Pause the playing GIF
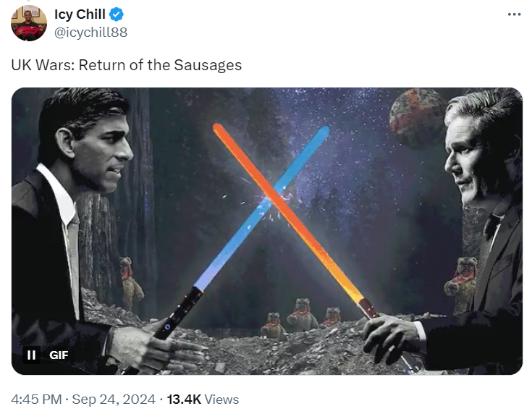The image size is (532, 414). click(x=32, y=355)
